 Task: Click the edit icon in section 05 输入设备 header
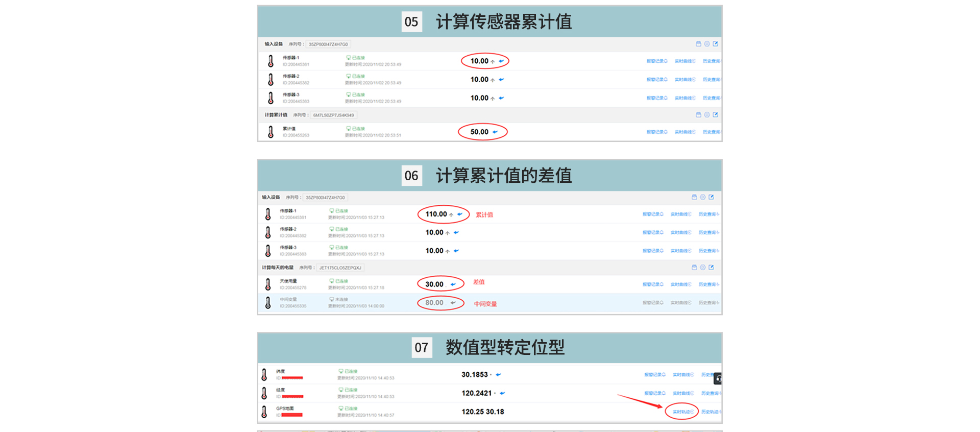click(x=715, y=44)
